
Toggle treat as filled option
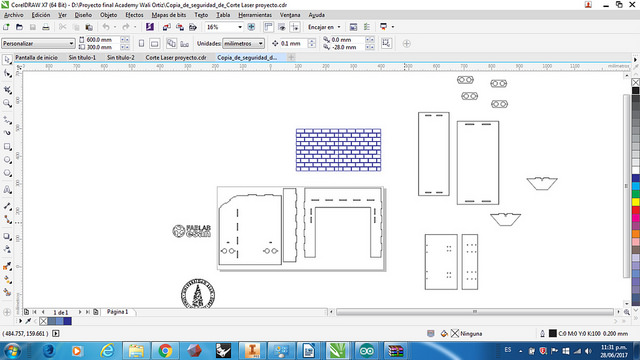coord(386,43)
